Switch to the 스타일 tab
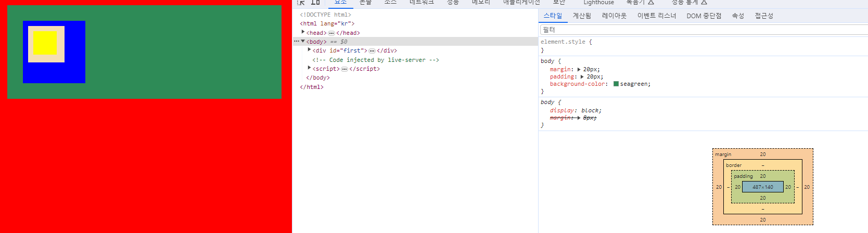 tap(553, 16)
